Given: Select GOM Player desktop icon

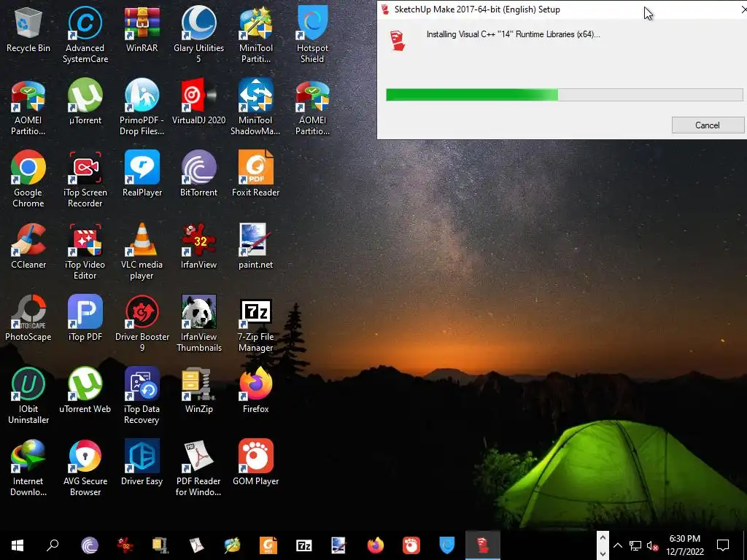Looking at the screenshot, I should pyautogui.click(x=256, y=462).
